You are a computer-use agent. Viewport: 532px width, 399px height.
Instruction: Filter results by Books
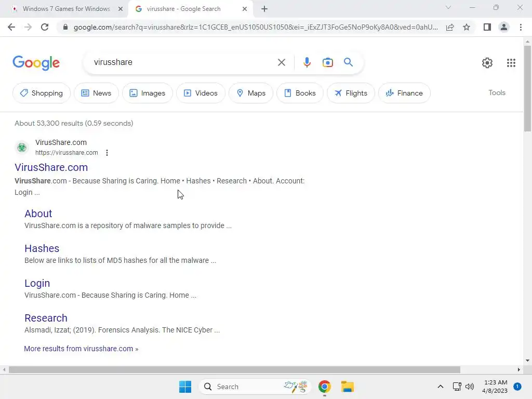(x=300, y=93)
